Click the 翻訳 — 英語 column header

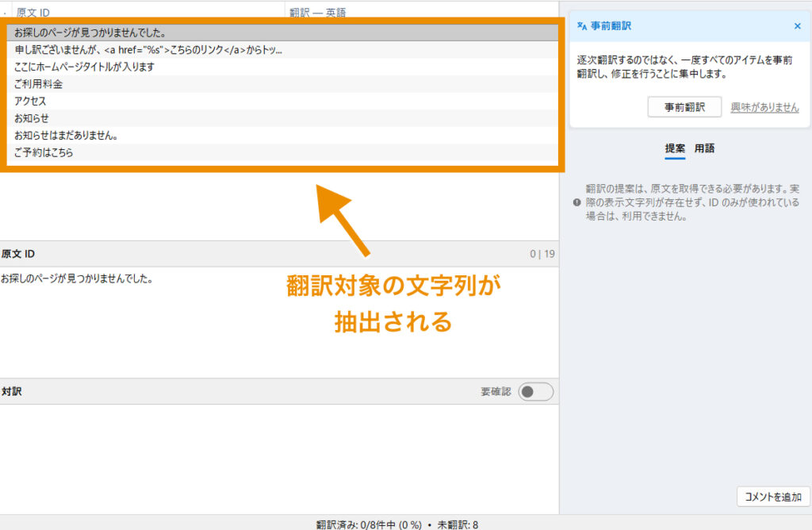click(x=317, y=13)
